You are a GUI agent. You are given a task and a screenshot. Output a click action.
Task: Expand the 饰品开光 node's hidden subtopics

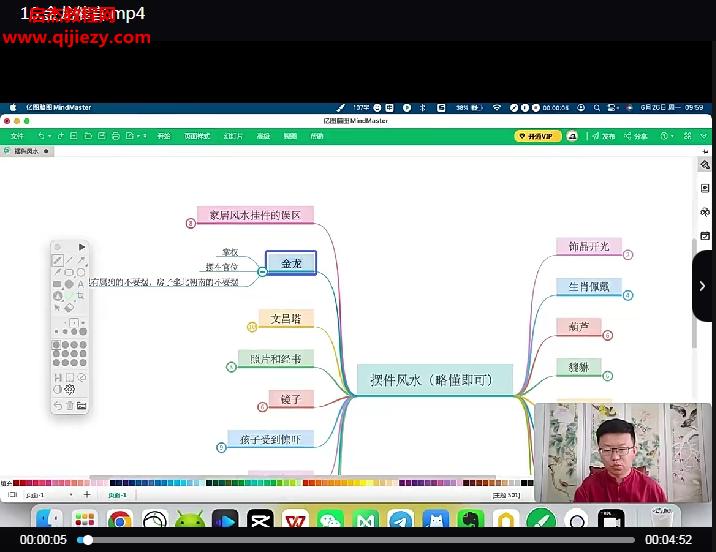[x=628, y=254]
